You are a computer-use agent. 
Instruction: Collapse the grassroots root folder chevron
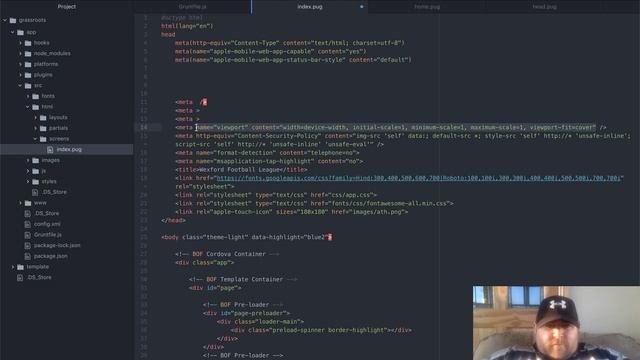pos(5,20)
